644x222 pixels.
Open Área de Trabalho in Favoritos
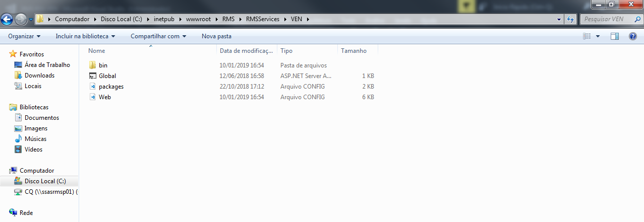click(47, 65)
